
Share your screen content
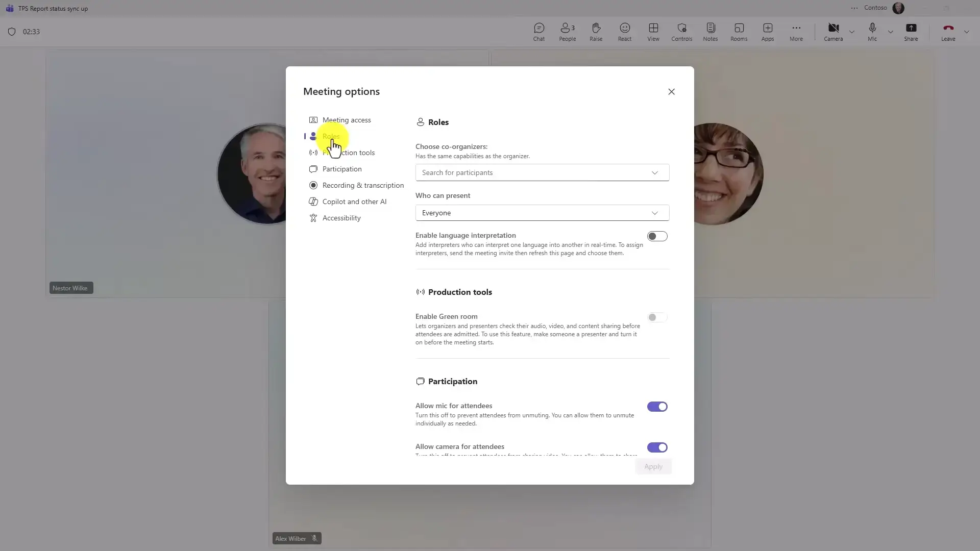click(x=911, y=32)
